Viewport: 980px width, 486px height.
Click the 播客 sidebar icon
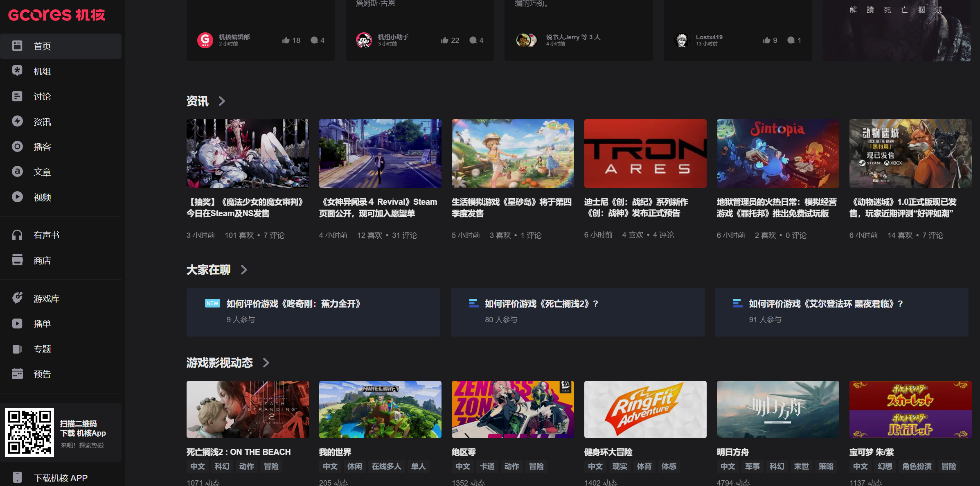[17, 147]
